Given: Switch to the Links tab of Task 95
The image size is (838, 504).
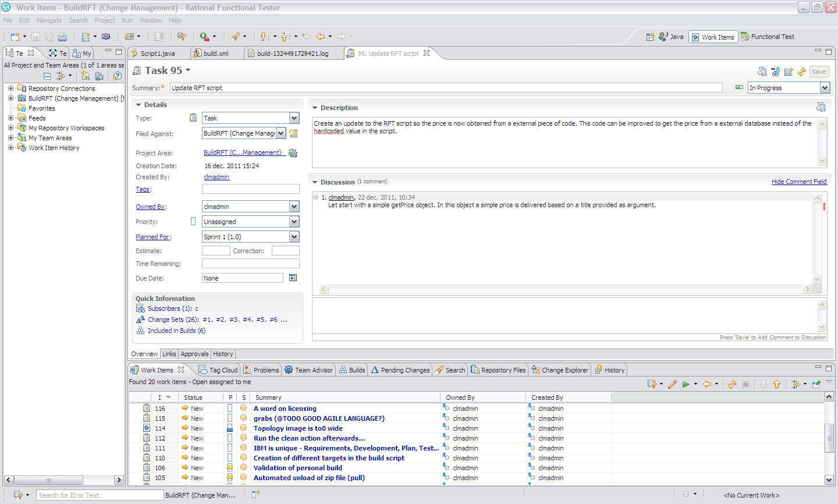Looking at the screenshot, I should (x=169, y=354).
